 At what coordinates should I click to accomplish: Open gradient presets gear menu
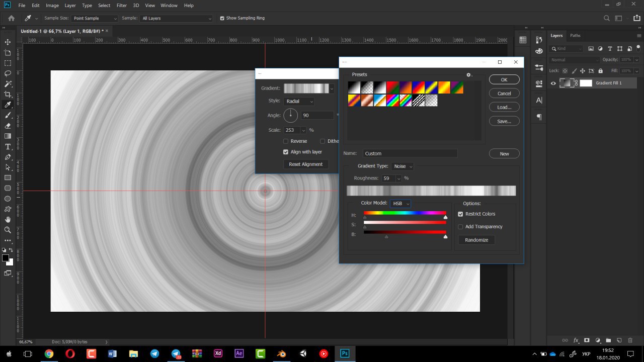[469, 74]
